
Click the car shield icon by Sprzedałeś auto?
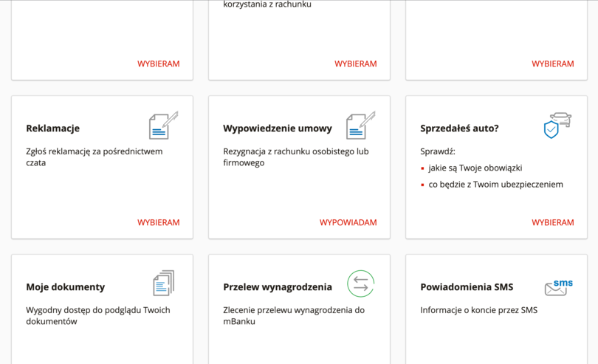[557, 126]
